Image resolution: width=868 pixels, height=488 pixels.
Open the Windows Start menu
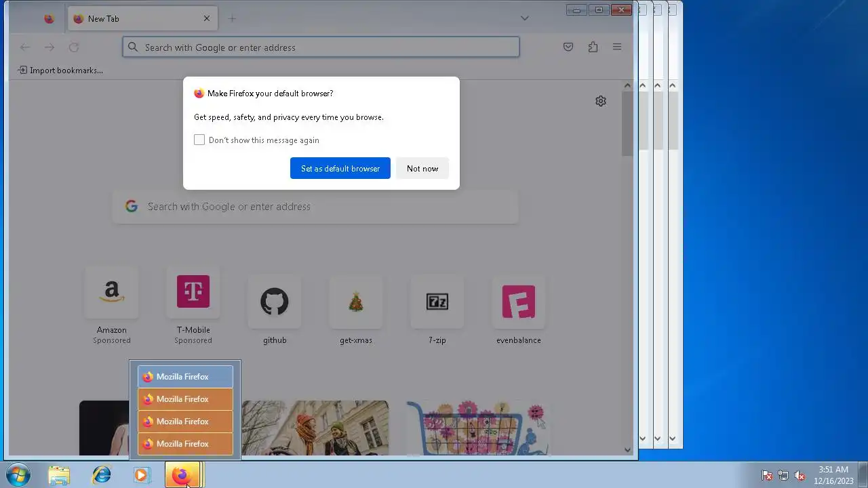[18, 475]
